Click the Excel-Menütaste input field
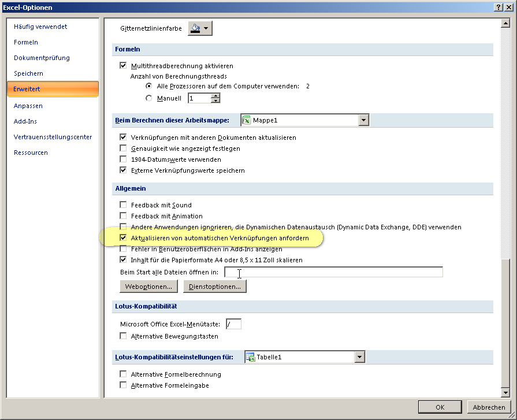Viewport: 517px width, 420px height. tap(234, 324)
